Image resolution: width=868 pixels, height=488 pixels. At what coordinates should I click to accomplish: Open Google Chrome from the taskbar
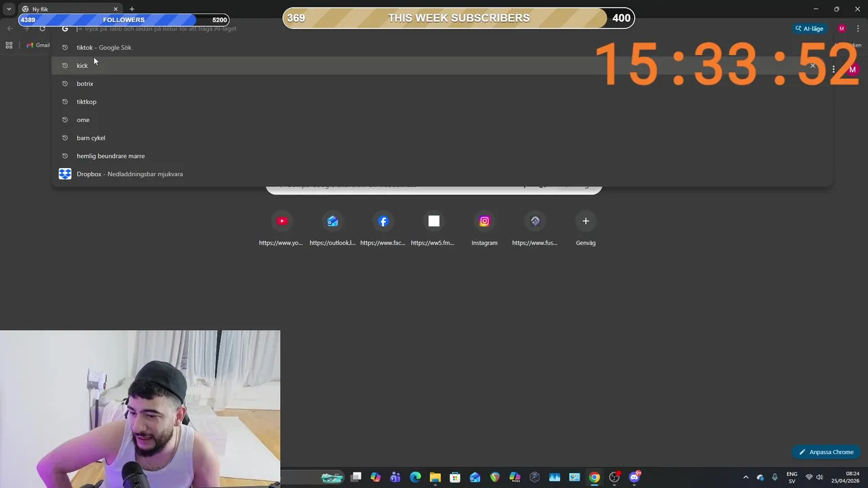pos(594,477)
